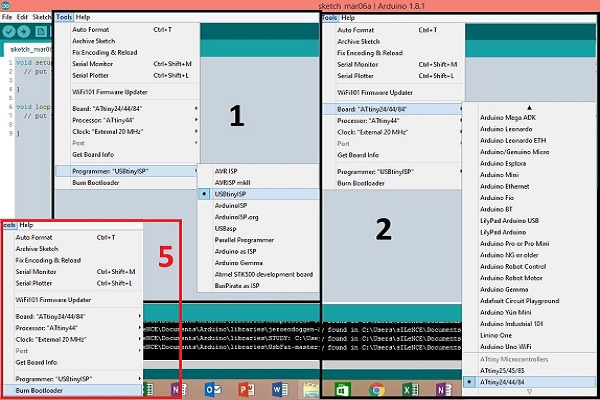Choose AVRISP mkII as the programmer
Image resolution: width=600 pixels, height=400 pixels.
(232, 183)
